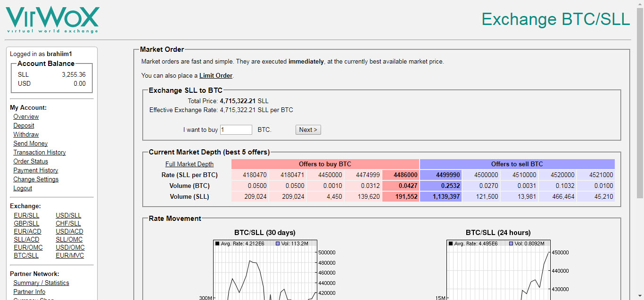Click the VirWoX logo
Screen dimensions: 644x300
point(52,20)
